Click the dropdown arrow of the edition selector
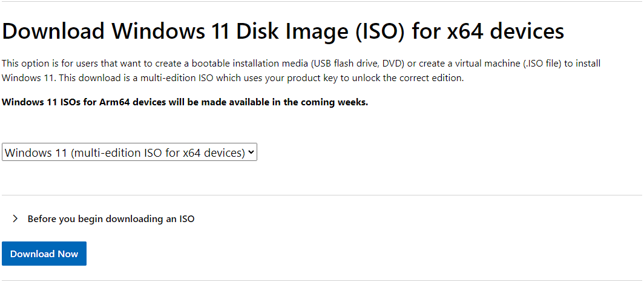Viewport: 644px width, 282px height. coord(251,152)
